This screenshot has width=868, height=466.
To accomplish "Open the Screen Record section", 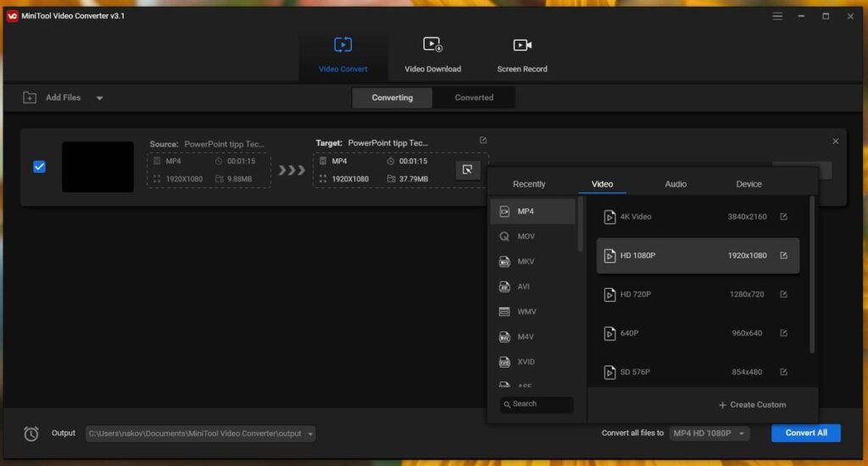I will coord(521,55).
